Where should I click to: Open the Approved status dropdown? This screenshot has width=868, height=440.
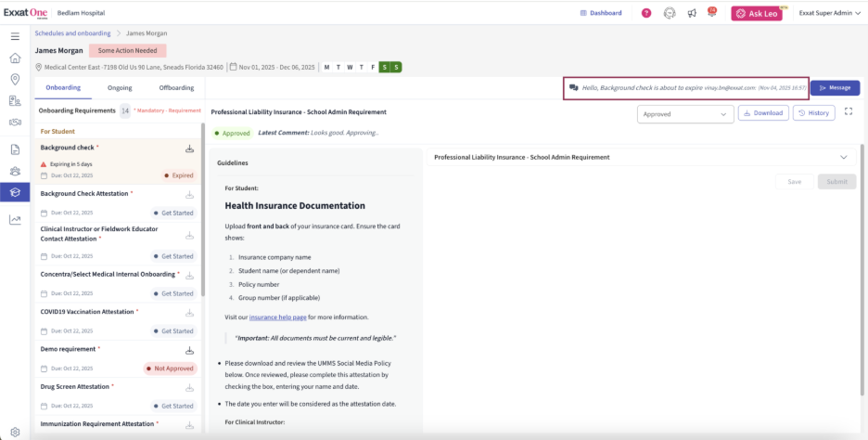(685, 113)
